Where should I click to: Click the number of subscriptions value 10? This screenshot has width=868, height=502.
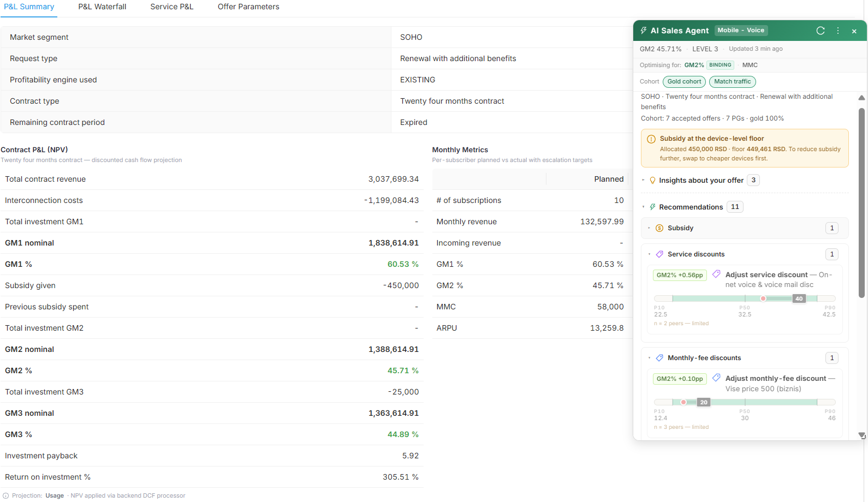pyautogui.click(x=619, y=200)
